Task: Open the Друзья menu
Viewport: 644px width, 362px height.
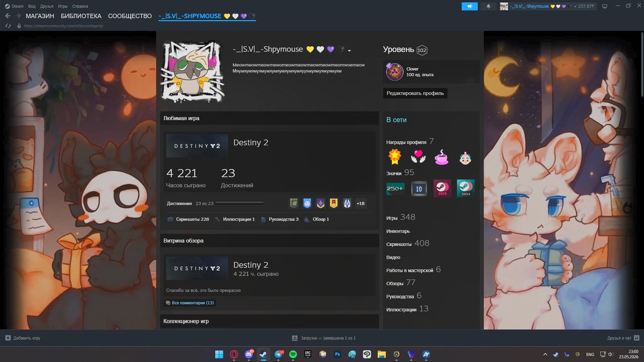Action: tap(47, 6)
